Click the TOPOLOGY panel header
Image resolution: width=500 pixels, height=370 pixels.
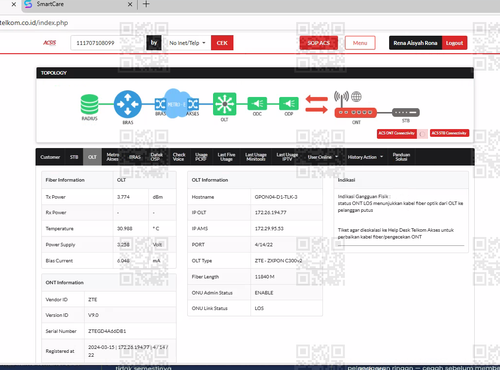(x=255, y=73)
